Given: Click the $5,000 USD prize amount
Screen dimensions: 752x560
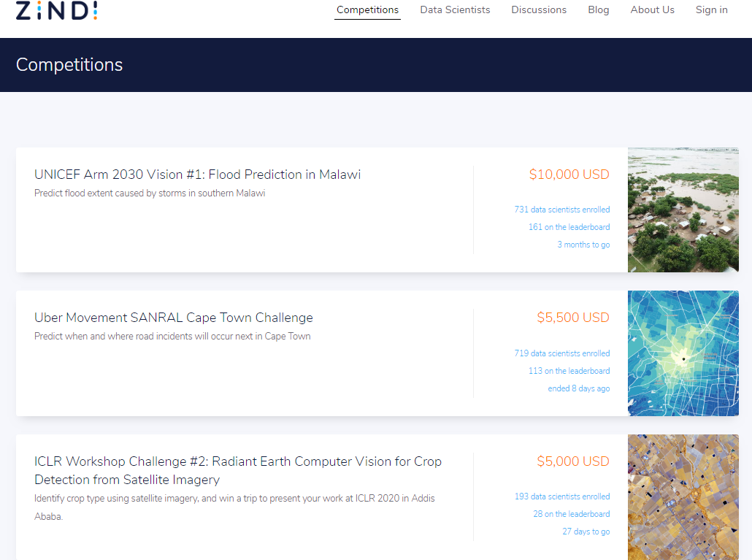Looking at the screenshot, I should point(573,461).
